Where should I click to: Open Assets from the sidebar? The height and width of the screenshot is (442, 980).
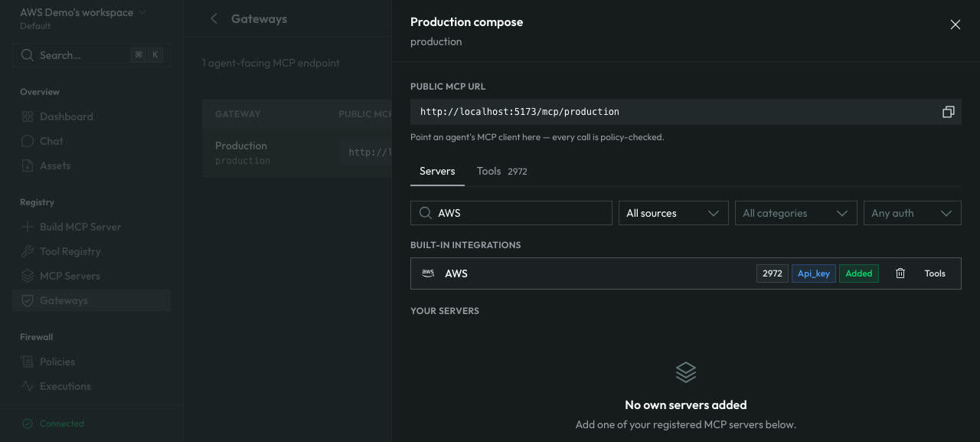[x=91, y=165]
